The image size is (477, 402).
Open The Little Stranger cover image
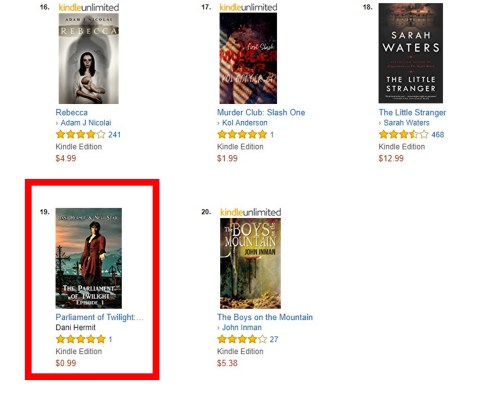pos(411,53)
